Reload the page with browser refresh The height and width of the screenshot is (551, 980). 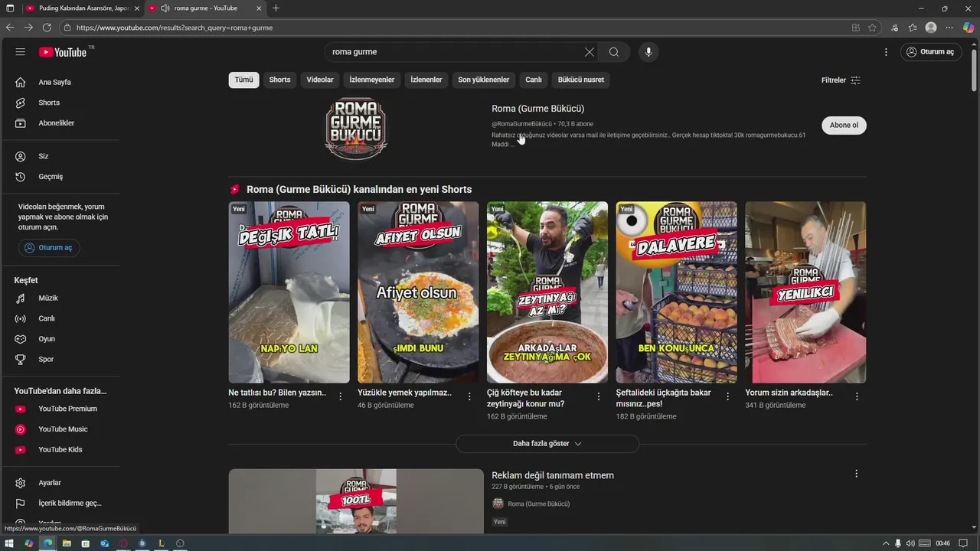pos(47,28)
